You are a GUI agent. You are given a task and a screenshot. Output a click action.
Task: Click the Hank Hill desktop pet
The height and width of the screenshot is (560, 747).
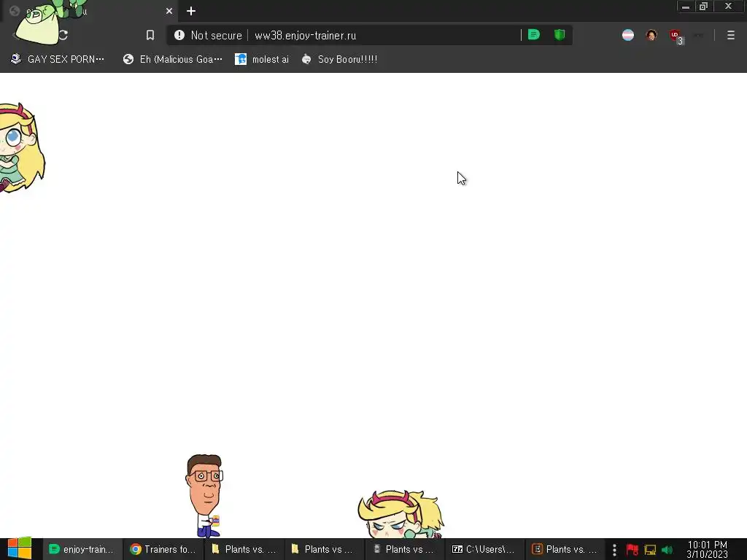pyautogui.click(x=205, y=495)
